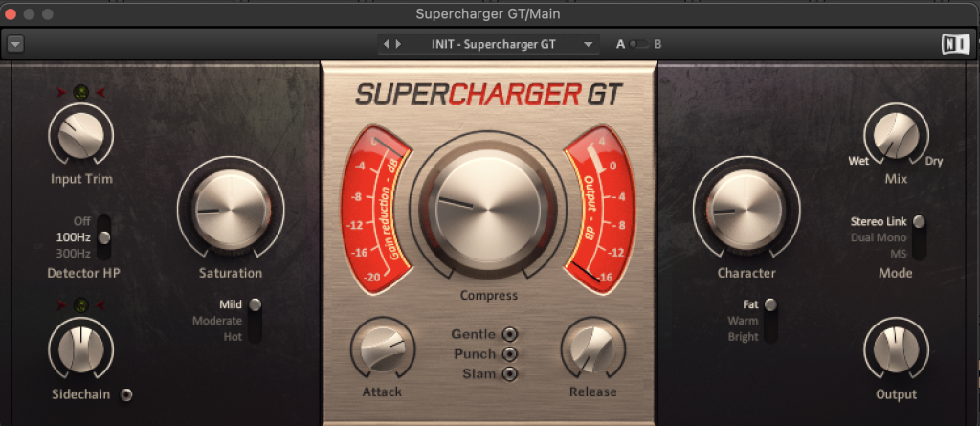The width and height of the screenshot is (980, 426).
Task: Select Moderate saturation mode
Action: pos(217,321)
